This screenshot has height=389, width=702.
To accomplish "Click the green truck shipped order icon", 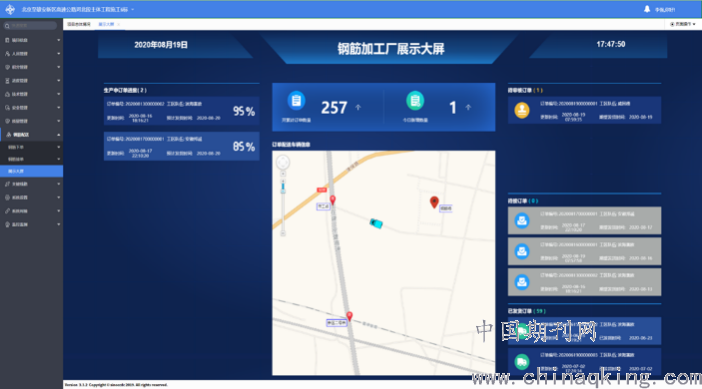I will [522, 361].
